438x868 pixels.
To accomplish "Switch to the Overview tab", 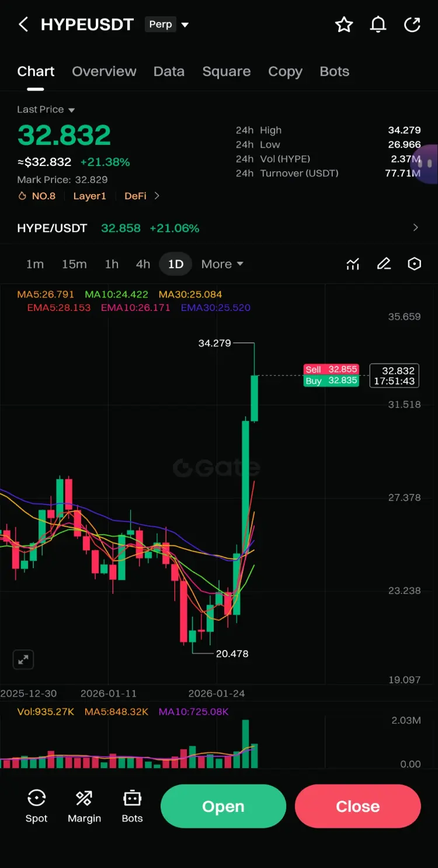I will (x=104, y=71).
